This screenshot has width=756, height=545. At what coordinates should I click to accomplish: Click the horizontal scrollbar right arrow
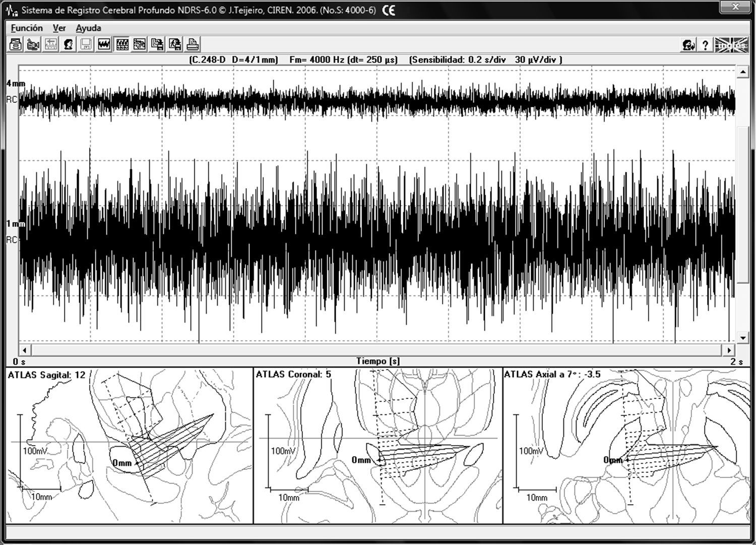729,349
